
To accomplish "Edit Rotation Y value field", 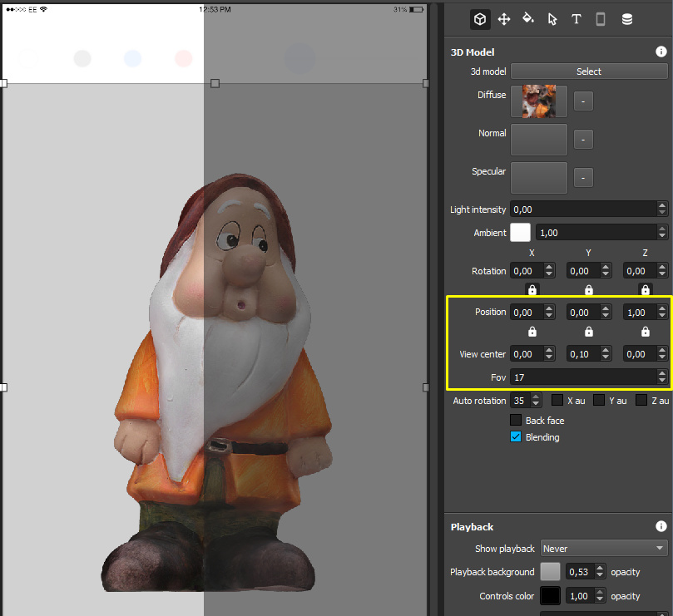I will tap(583, 271).
